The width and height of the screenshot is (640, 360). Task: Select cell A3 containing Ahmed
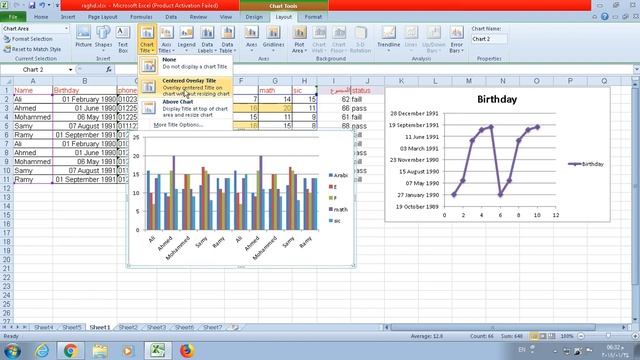pyautogui.click(x=33, y=108)
